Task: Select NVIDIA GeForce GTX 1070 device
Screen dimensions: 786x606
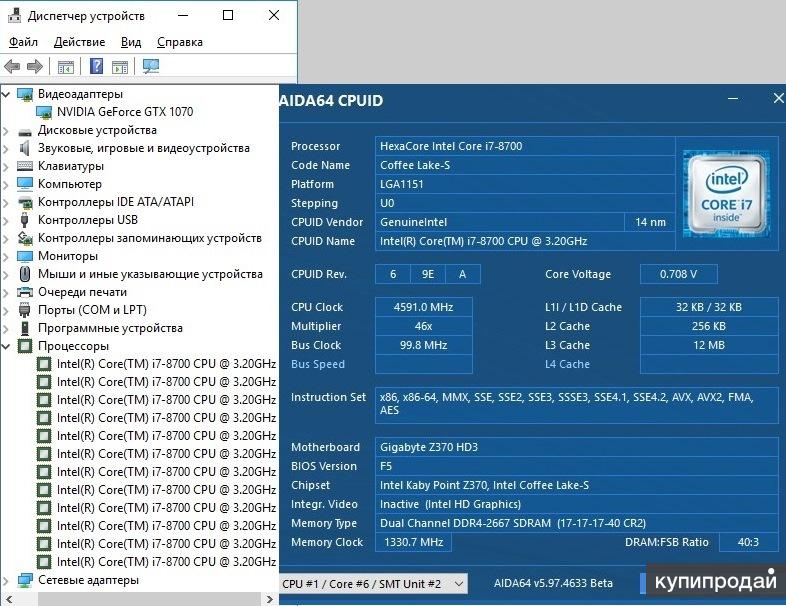Action: pyautogui.click(x=125, y=112)
